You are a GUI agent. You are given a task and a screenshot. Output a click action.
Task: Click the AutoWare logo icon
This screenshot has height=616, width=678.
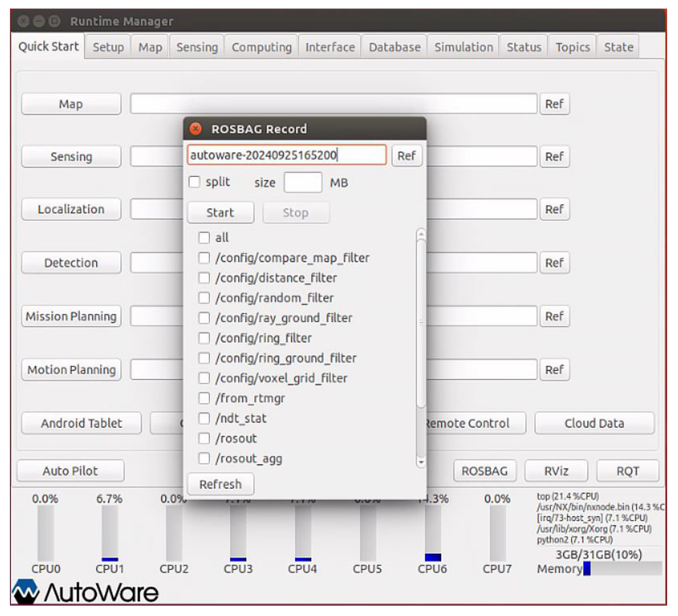[x=25, y=591]
